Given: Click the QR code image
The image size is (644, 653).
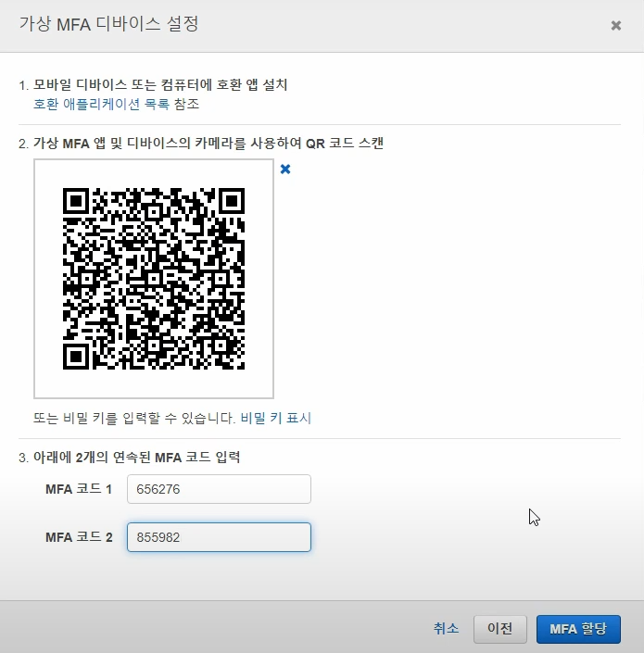Looking at the screenshot, I should (x=154, y=279).
